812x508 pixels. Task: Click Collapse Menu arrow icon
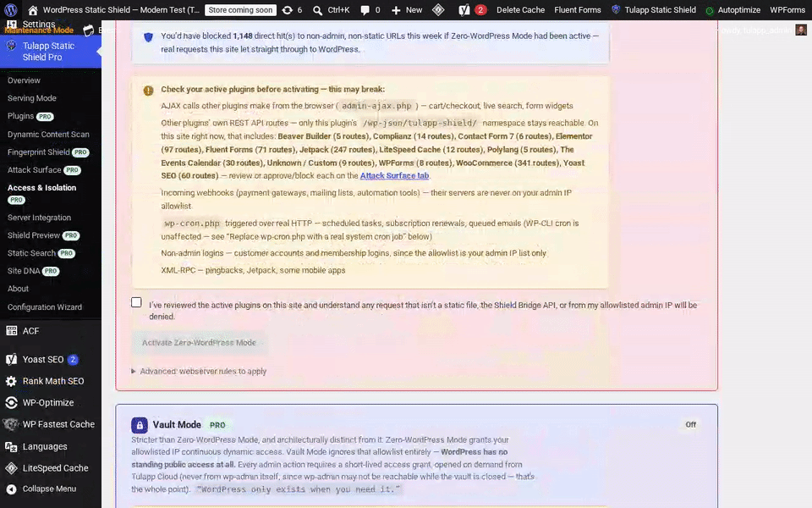tap(11, 489)
